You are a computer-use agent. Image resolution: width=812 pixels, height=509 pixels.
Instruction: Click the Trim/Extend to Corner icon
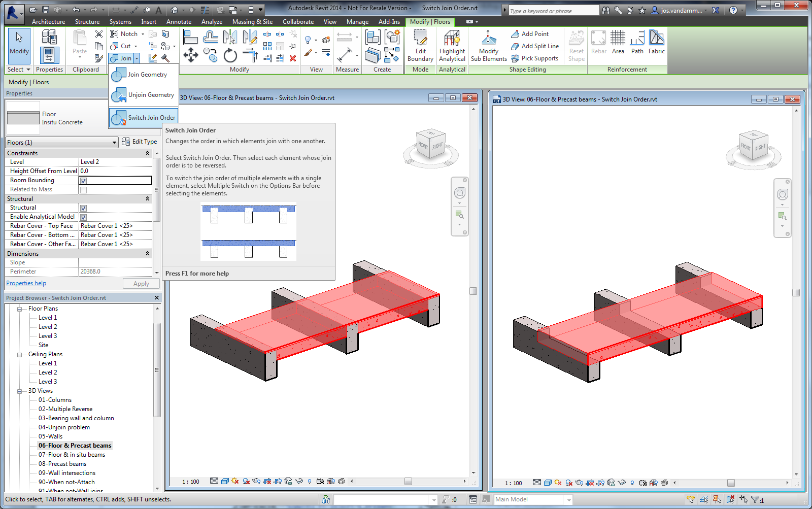point(250,55)
